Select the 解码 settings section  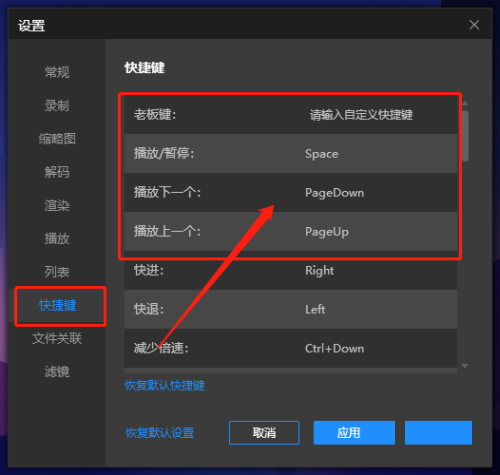coord(57,172)
